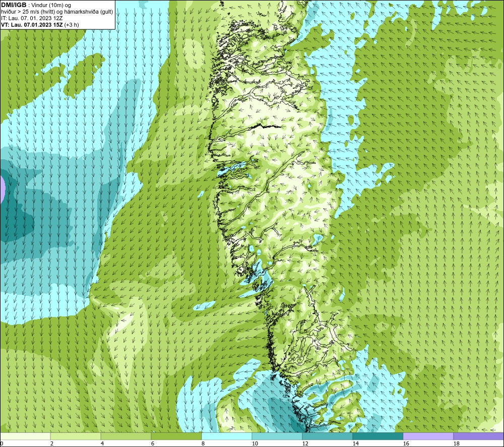
Task: Click the scale label "16"
Action: 406,443
